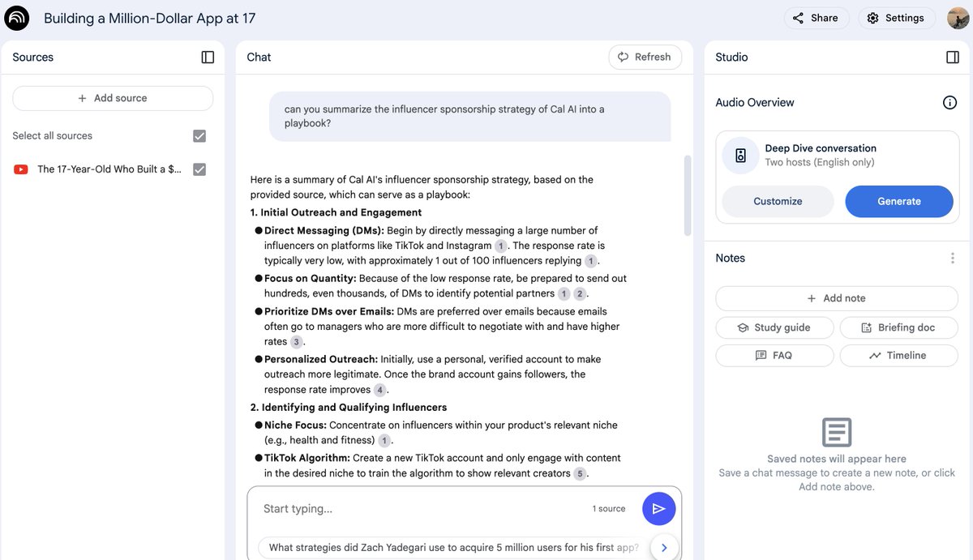973x560 pixels.
Task: Click citation 3 after 'rates'
Action: click(x=297, y=342)
